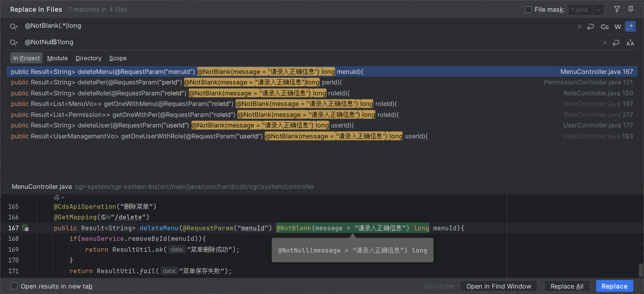Image resolution: width=644 pixels, height=294 pixels.
Task: Open search history magnifier dropdown
Action: [x=14, y=26]
